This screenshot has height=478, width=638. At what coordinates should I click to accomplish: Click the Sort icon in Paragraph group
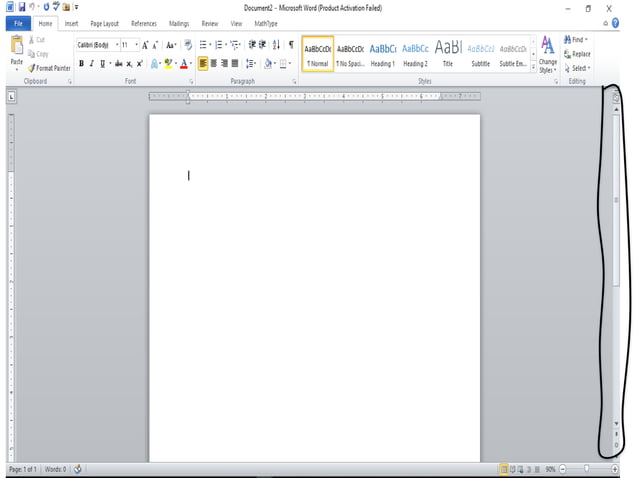coord(276,45)
